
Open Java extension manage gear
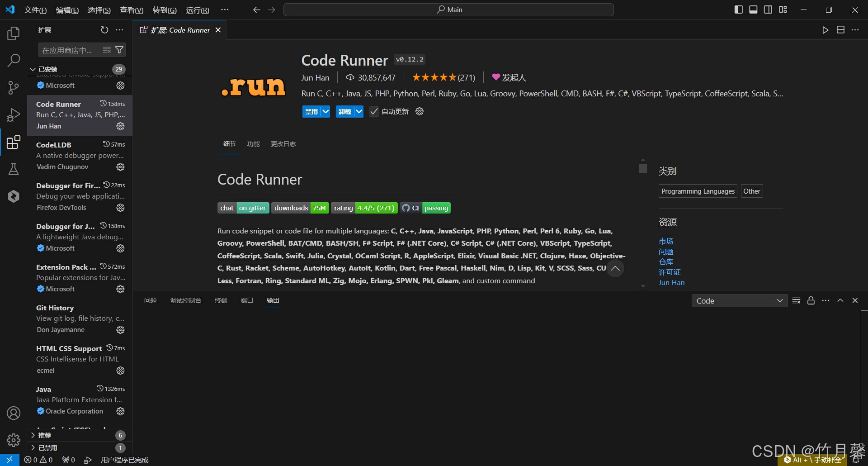click(120, 411)
